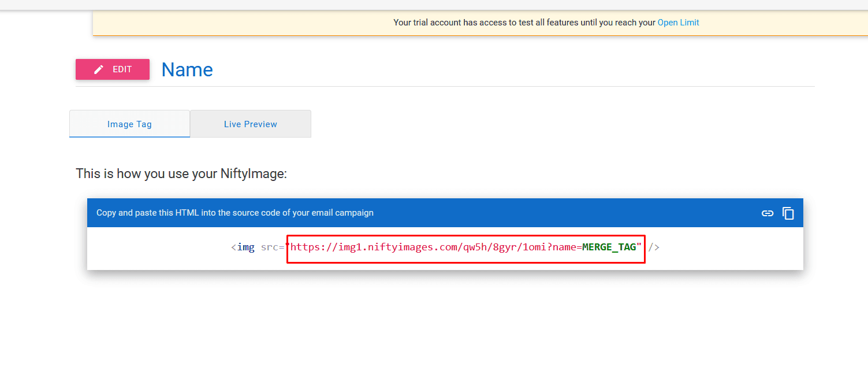Click the 'This is how you use your NiftyImage' text
This screenshot has height=381, width=868.
pos(181,173)
